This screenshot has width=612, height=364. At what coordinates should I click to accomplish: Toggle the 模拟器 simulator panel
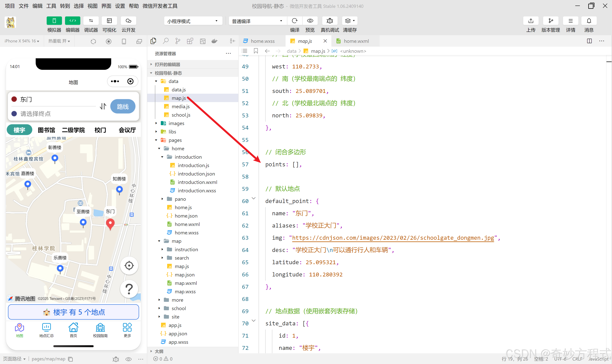click(x=54, y=21)
